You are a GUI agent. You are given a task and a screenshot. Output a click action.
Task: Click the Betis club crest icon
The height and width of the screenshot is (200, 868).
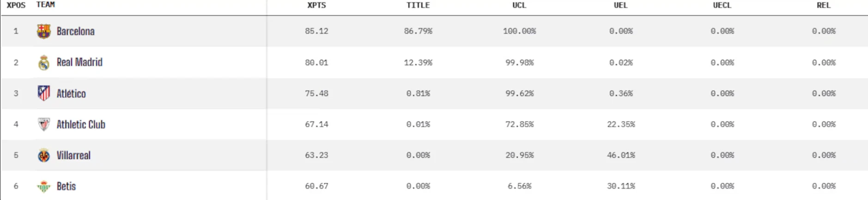tap(44, 187)
